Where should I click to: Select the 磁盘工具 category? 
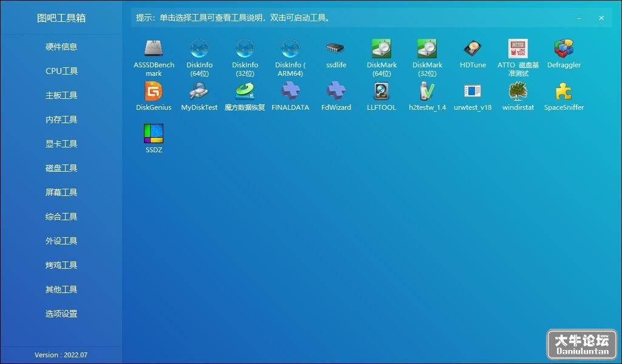coord(61,168)
